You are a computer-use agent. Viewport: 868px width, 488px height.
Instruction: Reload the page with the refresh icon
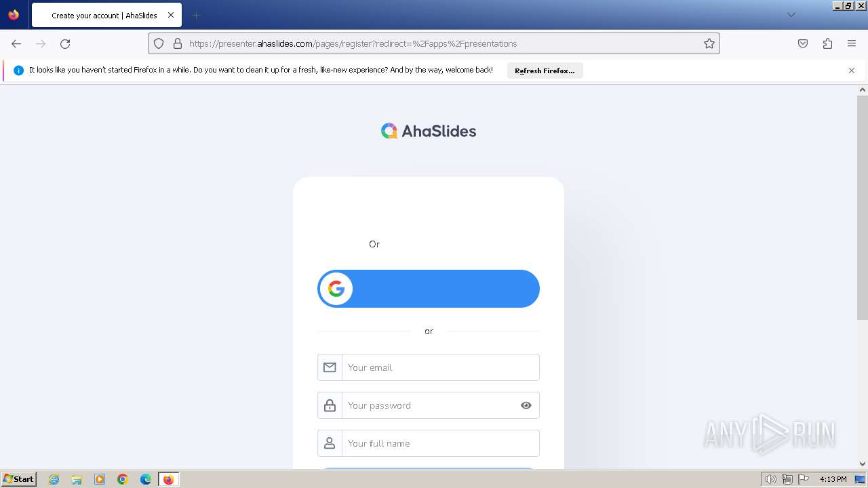[x=65, y=43]
